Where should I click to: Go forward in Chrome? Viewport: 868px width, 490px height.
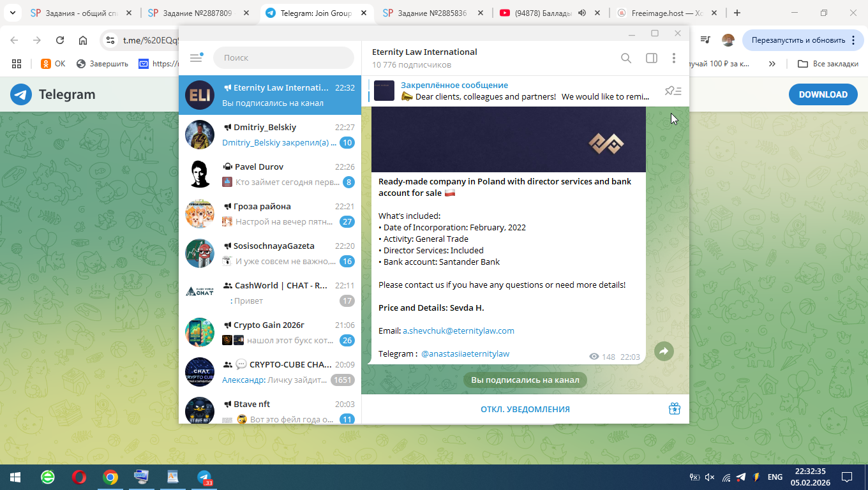click(37, 40)
